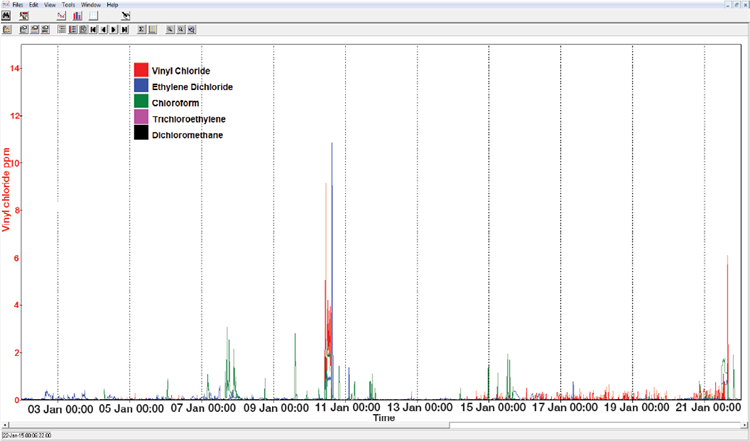
Task: Open the View menu
Action: pos(50,5)
